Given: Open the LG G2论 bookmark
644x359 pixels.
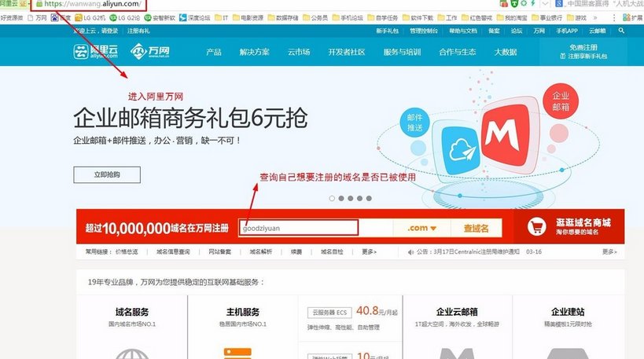Looking at the screenshot, I should (125, 17).
